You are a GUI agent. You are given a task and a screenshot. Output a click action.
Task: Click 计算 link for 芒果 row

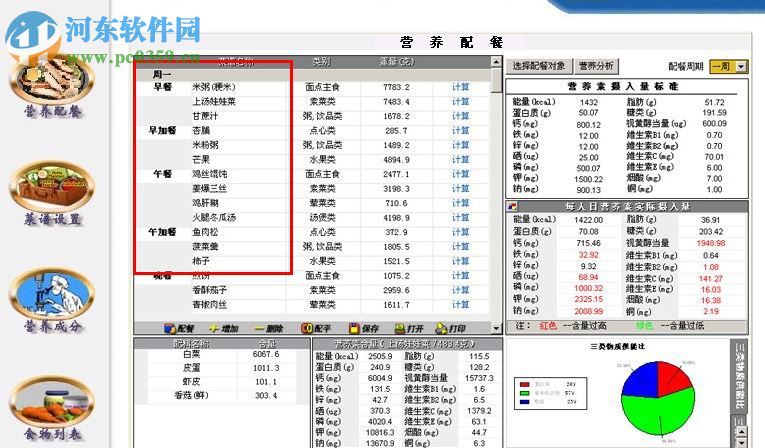click(x=460, y=160)
